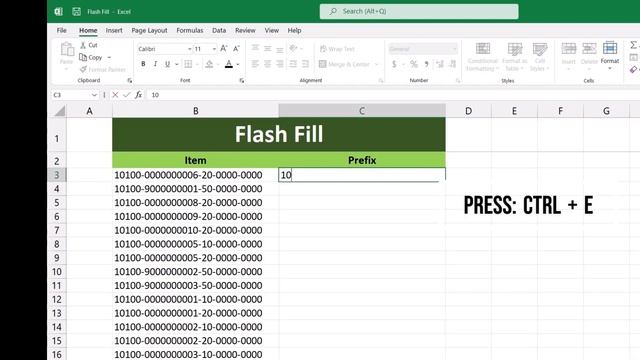Open the font size 11 dropdown

tap(214, 49)
